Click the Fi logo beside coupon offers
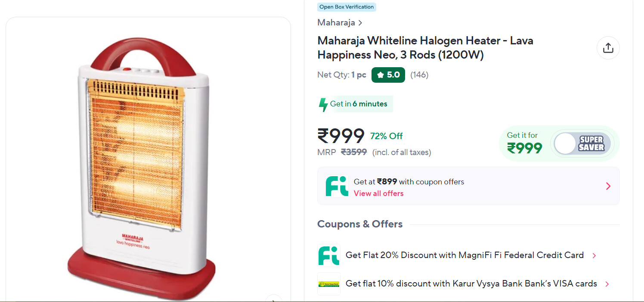644x302 pixels. (x=337, y=186)
